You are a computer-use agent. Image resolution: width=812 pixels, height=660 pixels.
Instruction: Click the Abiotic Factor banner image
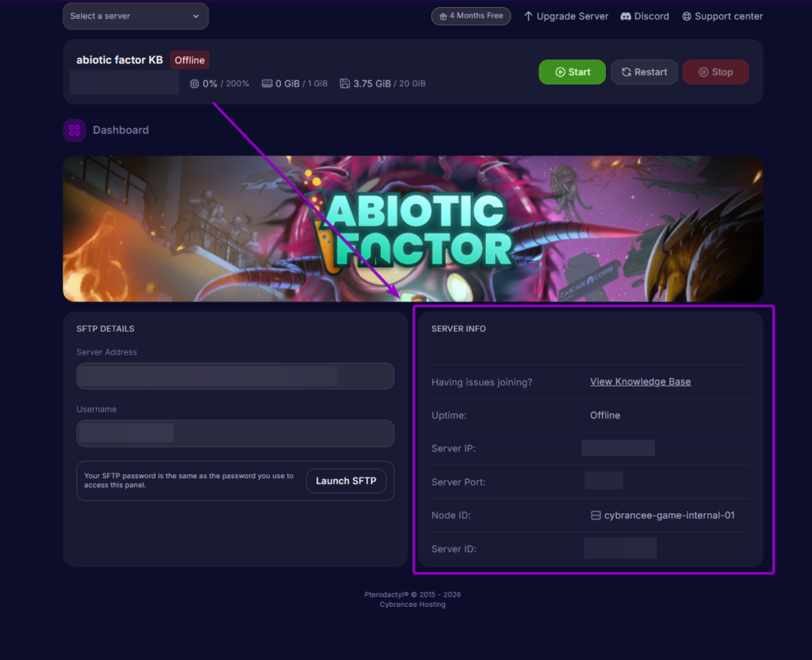point(412,228)
